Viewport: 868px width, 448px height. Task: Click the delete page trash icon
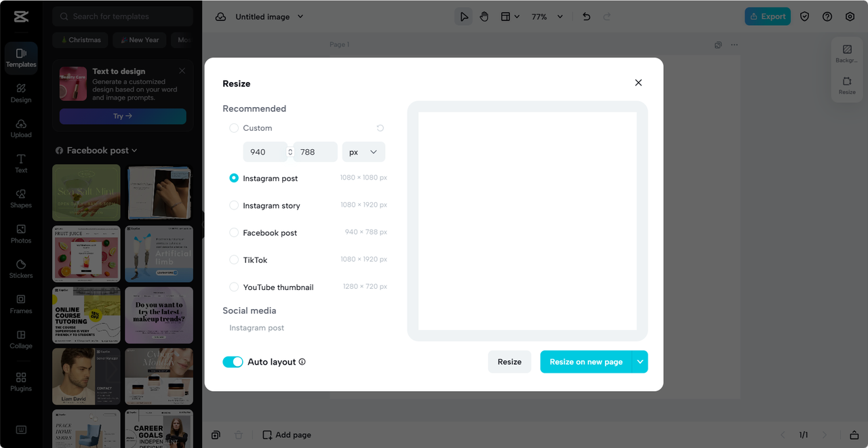238,435
